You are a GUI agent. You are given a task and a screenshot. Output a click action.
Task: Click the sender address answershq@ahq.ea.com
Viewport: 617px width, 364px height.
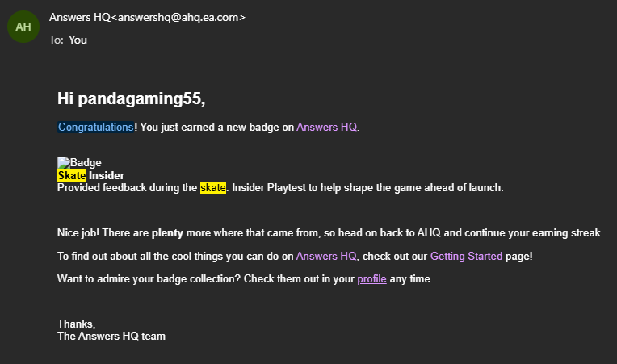[182, 17]
